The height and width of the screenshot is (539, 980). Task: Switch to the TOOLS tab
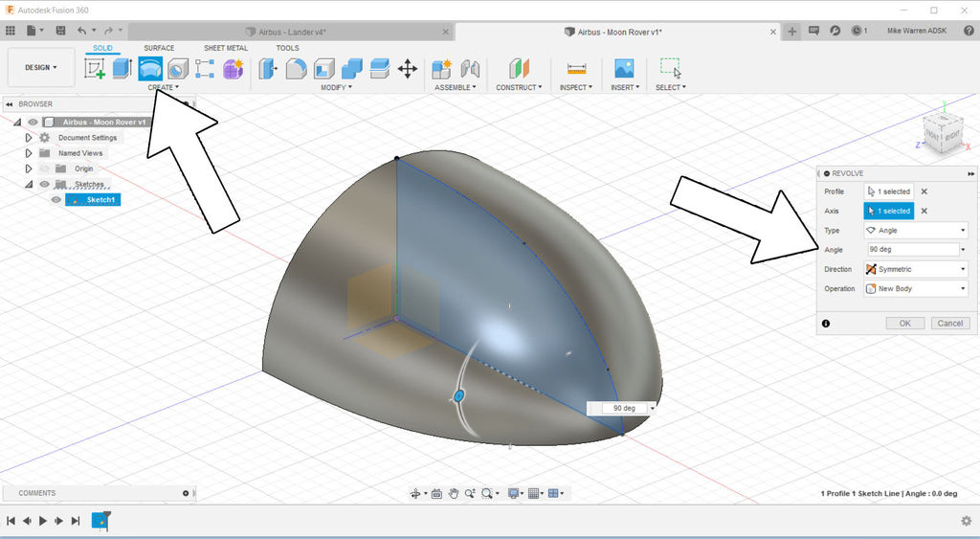(287, 48)
